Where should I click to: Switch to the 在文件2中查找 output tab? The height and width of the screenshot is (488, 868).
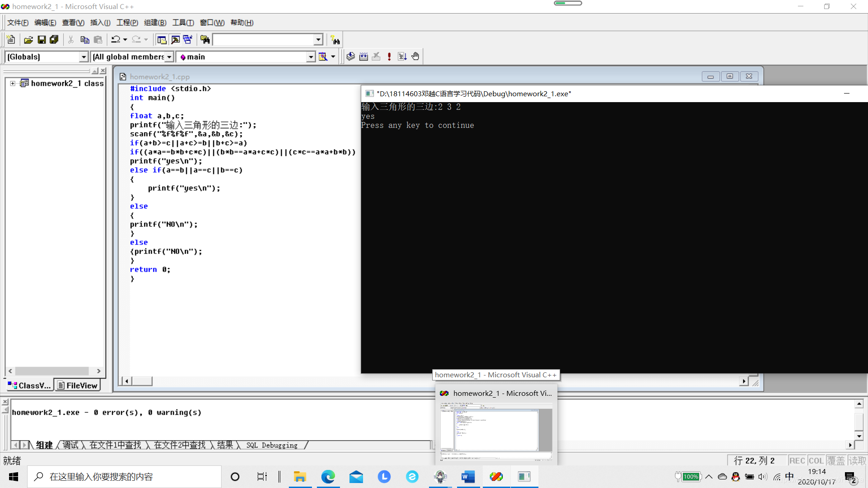click(x=180, y=445)
